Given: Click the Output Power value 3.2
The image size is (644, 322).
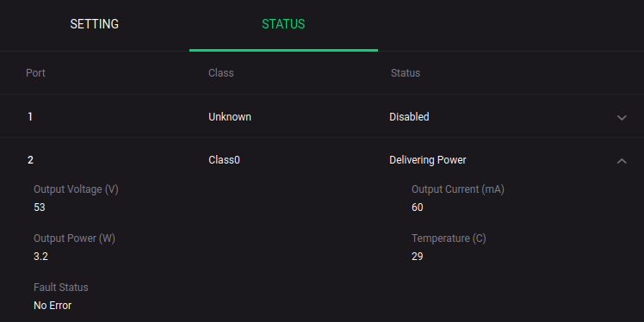Looking at the screenshot, I should tap(40, 257).
